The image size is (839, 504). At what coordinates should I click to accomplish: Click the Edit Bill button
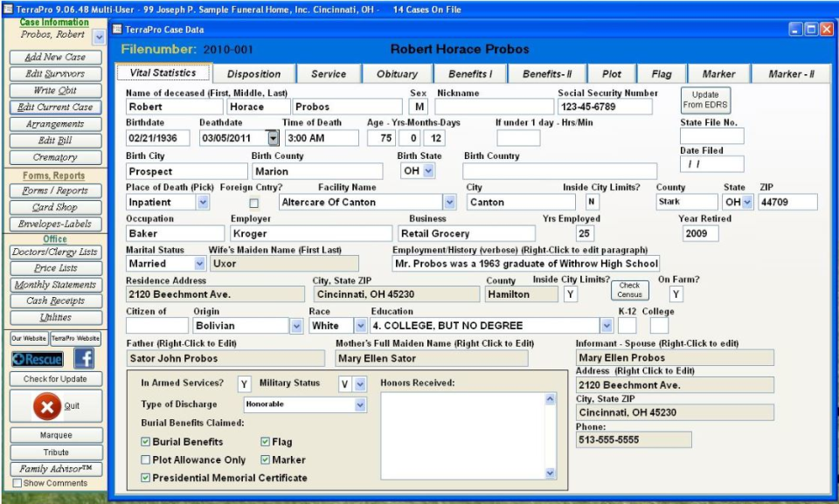[56, 141]
